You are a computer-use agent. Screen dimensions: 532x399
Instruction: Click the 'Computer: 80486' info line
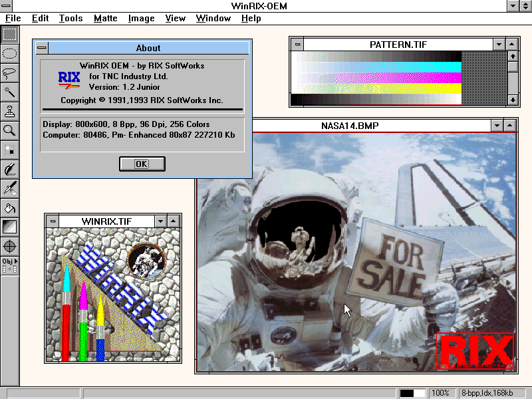point(139,135)
